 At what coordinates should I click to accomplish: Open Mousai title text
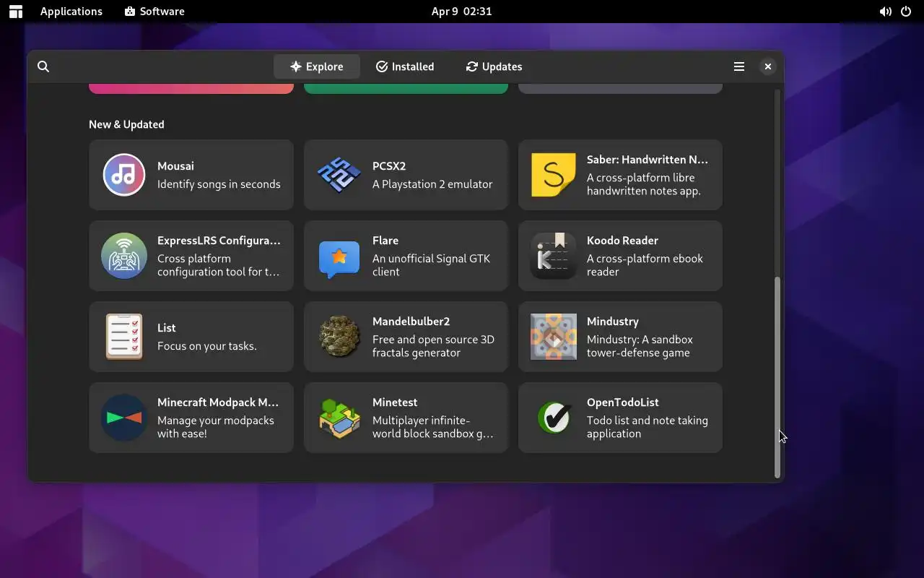[x=175, y=165]
